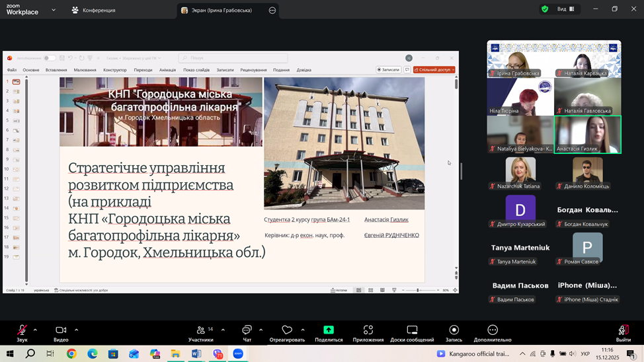Unmute microphone with the Звук button
The width and height of the screenshot is (644, 362).
[22, 330]
